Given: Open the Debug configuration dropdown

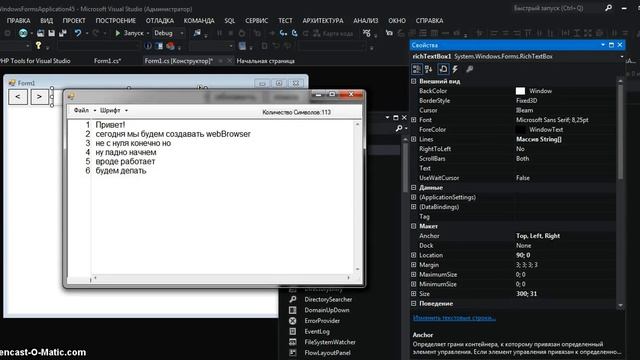Looking at the screenshot, I should [169, 33].
